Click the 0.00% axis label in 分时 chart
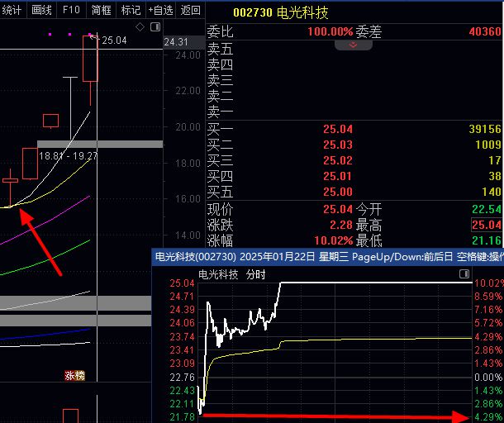This screenshot has width=504, height=423. click(x=488, y=377)
